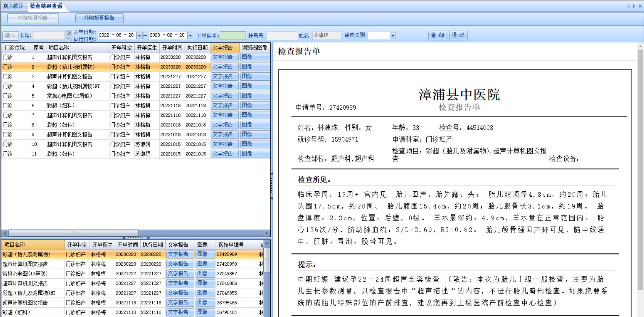The height and width of the screenshot is (317, 644).
Task: Click the 图像 button in 序号 10 row
Action: (x=255, y=144)
